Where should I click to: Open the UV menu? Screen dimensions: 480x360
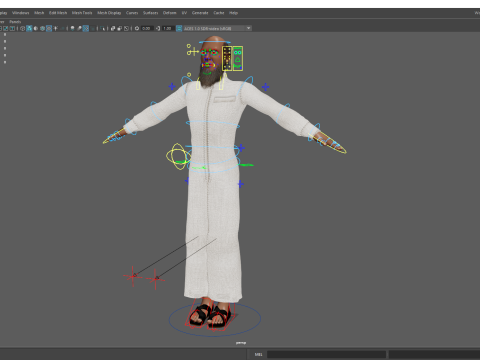point(184,13)
